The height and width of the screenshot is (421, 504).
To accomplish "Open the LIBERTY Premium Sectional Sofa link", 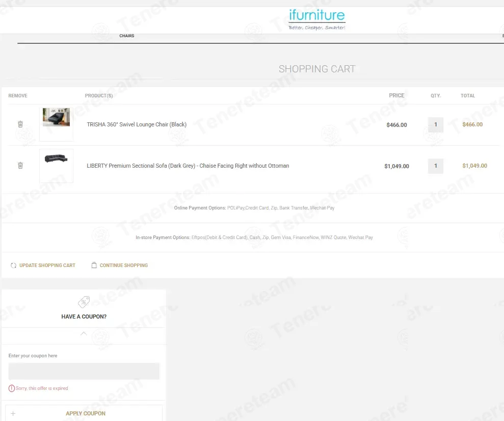I will 188,166.
